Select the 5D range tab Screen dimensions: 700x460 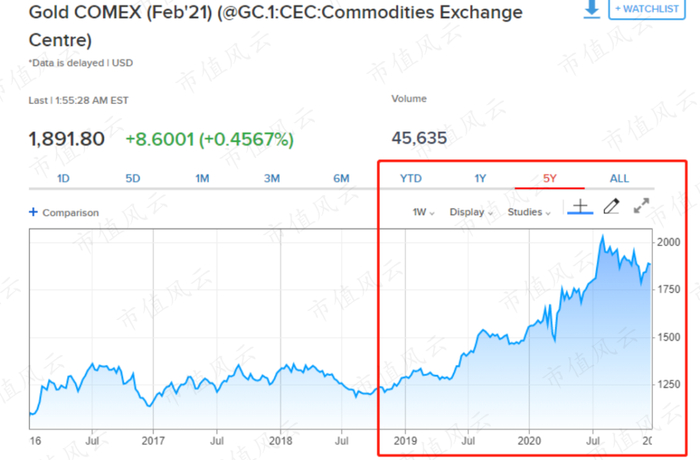132,178
